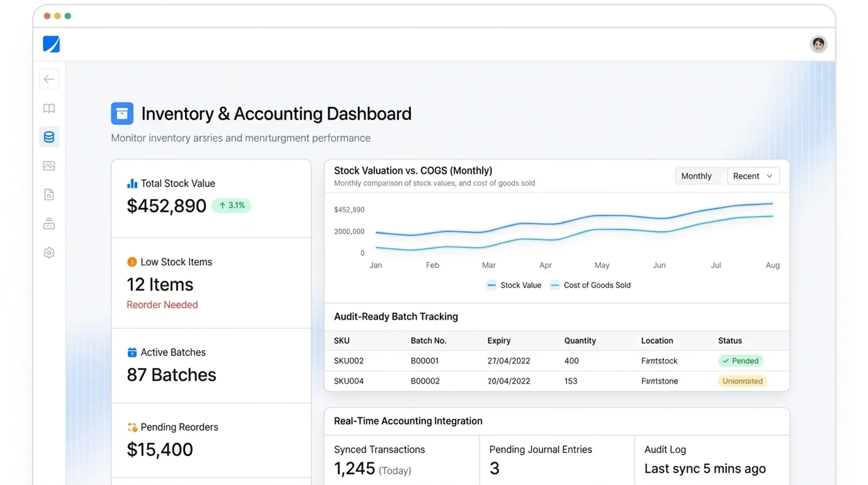Click the $452,890 total stock value
The width and height of the screenshot is (868, 485).
[x=166, y=206]
